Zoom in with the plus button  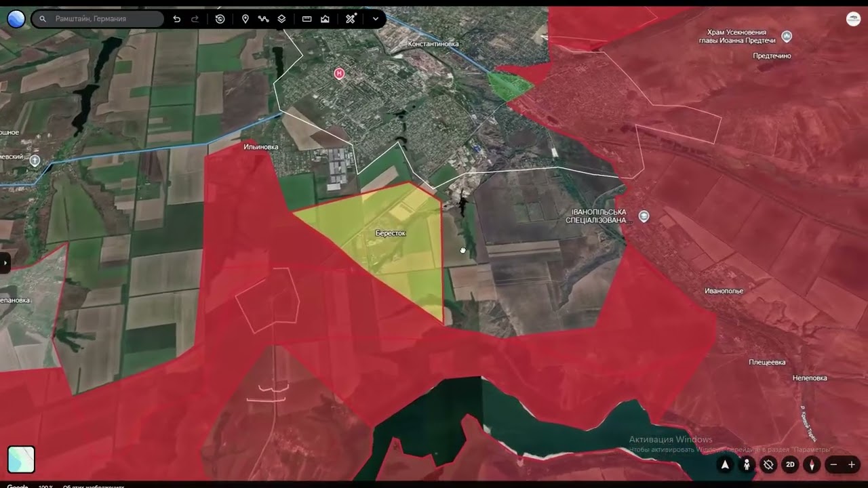(x=852, y=465)
